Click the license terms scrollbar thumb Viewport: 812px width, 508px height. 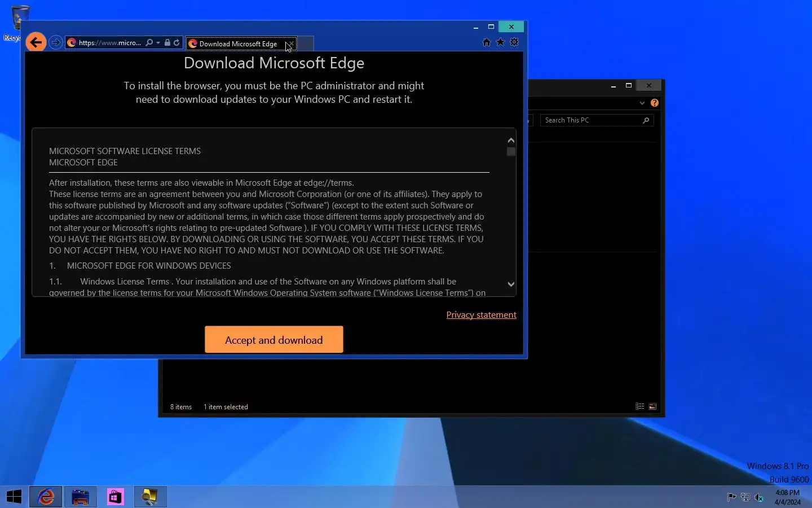[511, 152]
